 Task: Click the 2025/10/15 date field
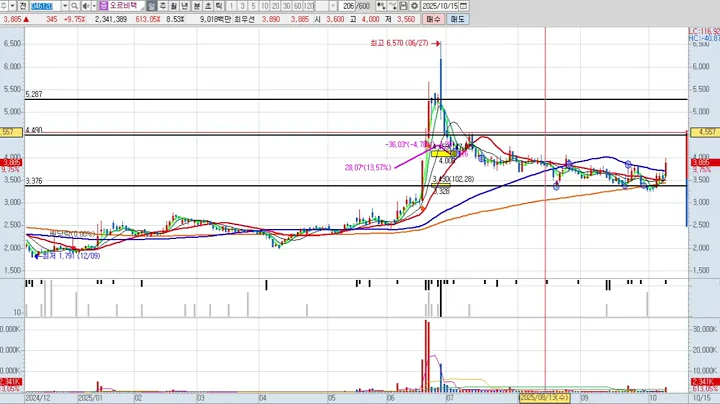pos(440,6)
